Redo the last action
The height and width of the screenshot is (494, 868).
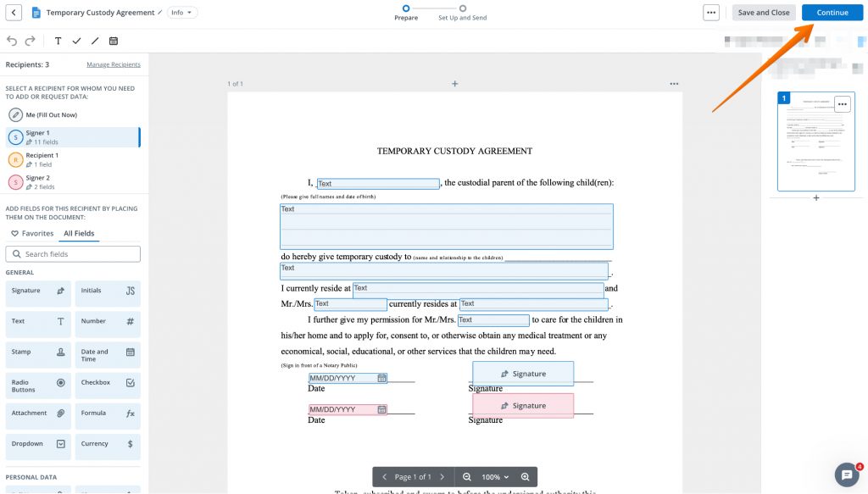point(31,41)
